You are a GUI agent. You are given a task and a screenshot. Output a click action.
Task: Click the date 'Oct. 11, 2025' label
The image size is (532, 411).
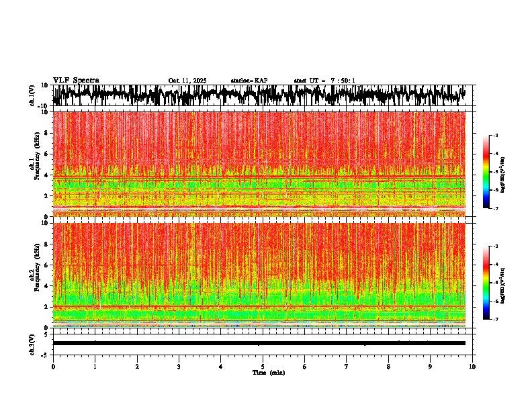(x=187, y=81)
